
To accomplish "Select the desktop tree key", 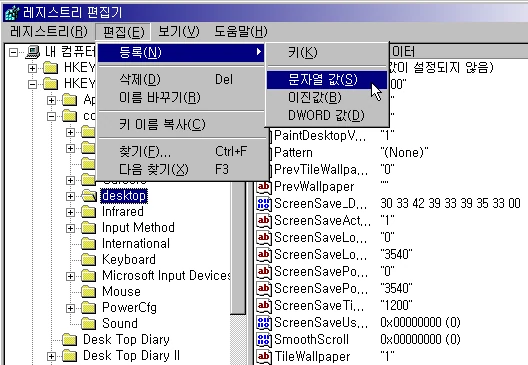I will pyautogui.click(x=124, y=196).
